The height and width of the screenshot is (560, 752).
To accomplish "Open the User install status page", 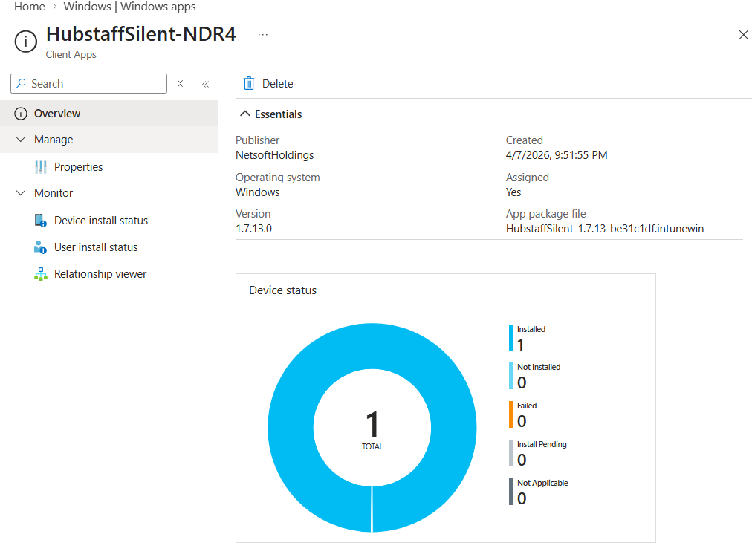I will (x=96, y=247).
